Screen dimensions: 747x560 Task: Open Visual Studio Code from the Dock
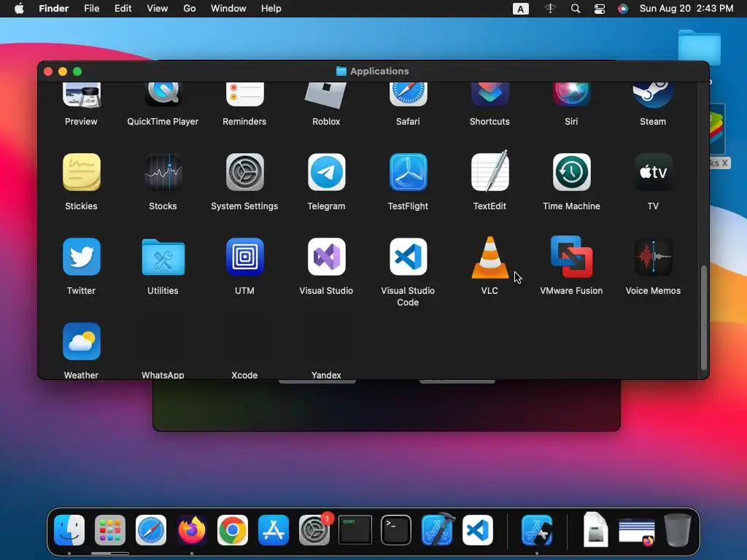click(478, 530)
